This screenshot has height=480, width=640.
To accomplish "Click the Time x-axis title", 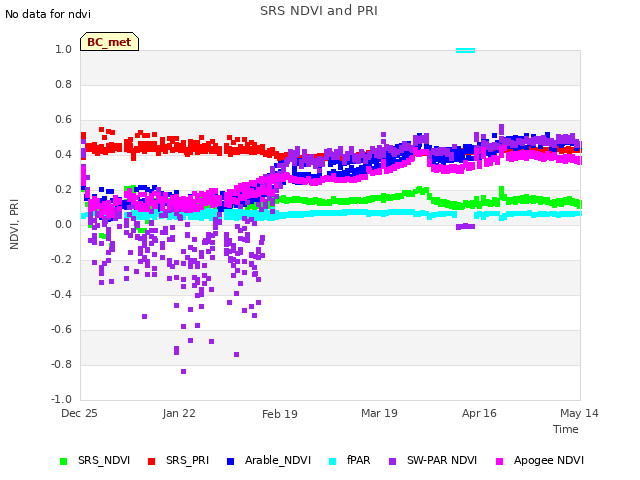I will click(566, 429).
